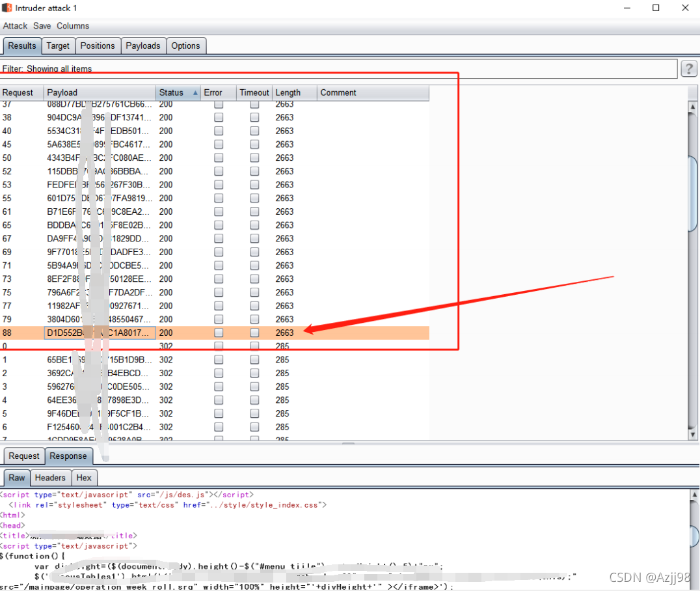Toggle Timeout checkbox for request 75
Image resolution: width=700 pixels, height=591 pixels.
pyautogui.click(x=254, y=293)
